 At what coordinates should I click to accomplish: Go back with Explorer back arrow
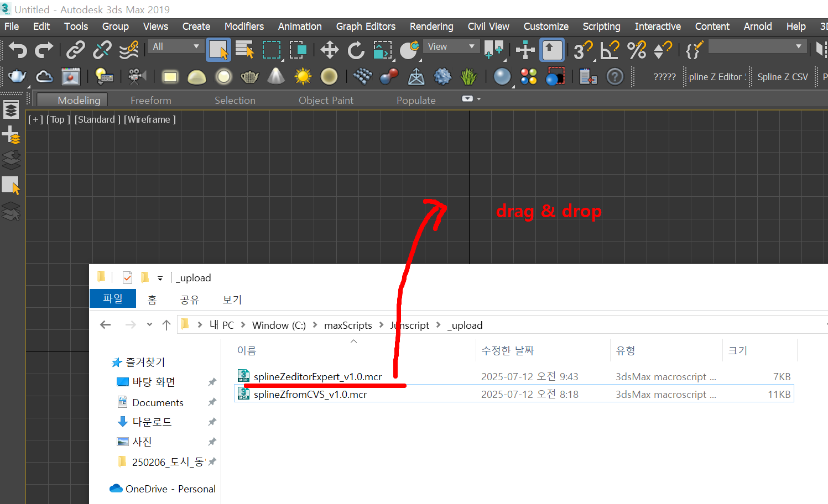[x=106, y=325]
